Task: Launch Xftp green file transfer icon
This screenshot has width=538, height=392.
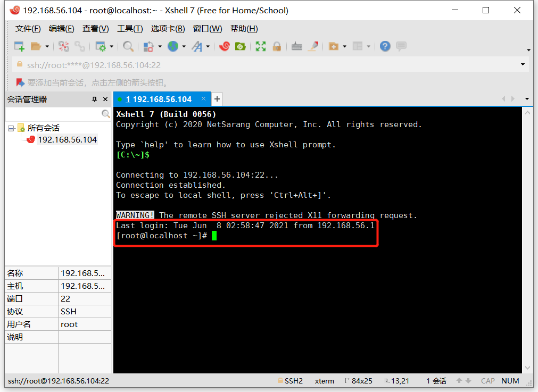Action: click(x=240, y=46)
